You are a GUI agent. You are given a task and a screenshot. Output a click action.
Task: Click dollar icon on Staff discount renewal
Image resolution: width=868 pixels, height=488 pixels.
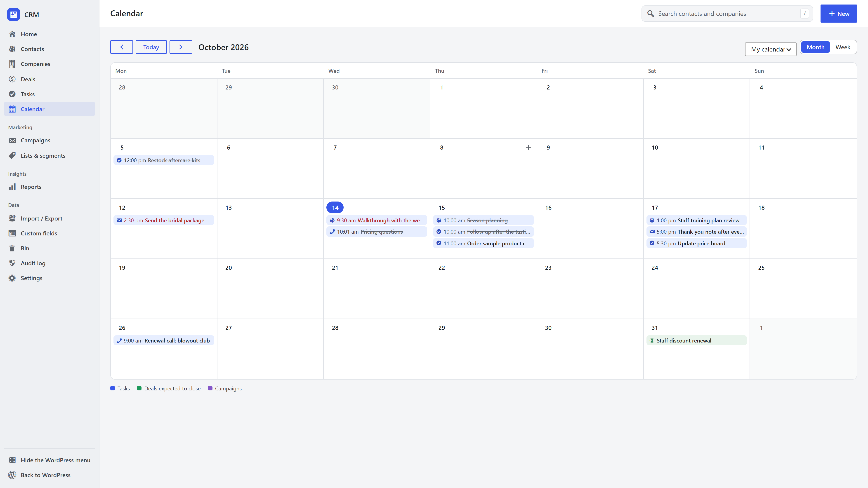[652, 340]
